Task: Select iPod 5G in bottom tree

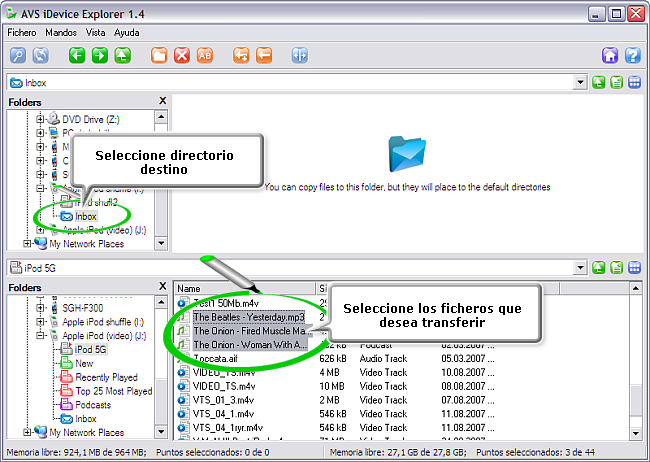Action: tap(90, 350)
